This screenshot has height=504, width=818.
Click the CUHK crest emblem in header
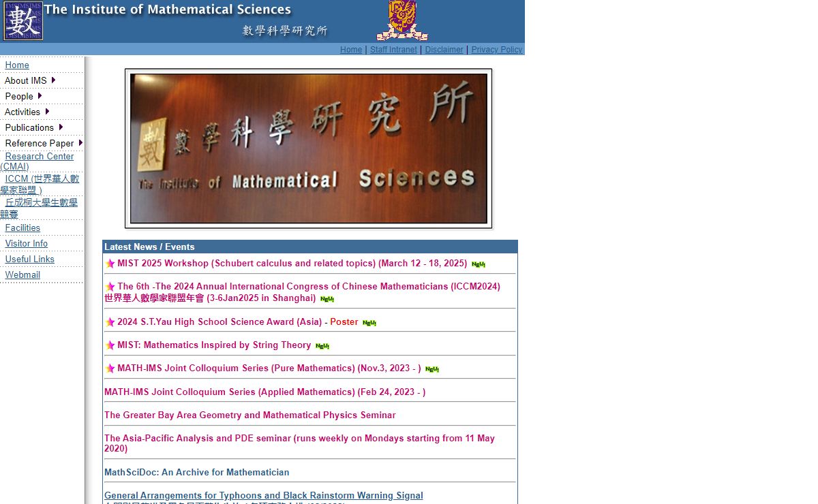coord(402,20)
